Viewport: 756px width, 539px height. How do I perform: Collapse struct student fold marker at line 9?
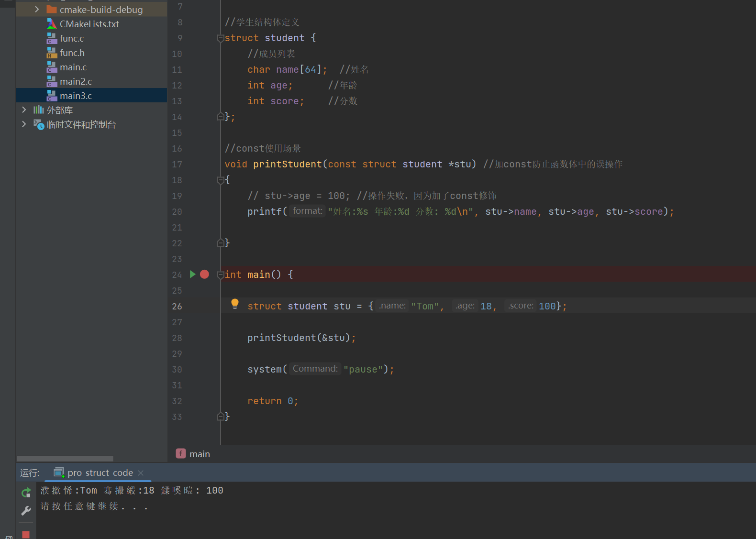coord(221,38)
